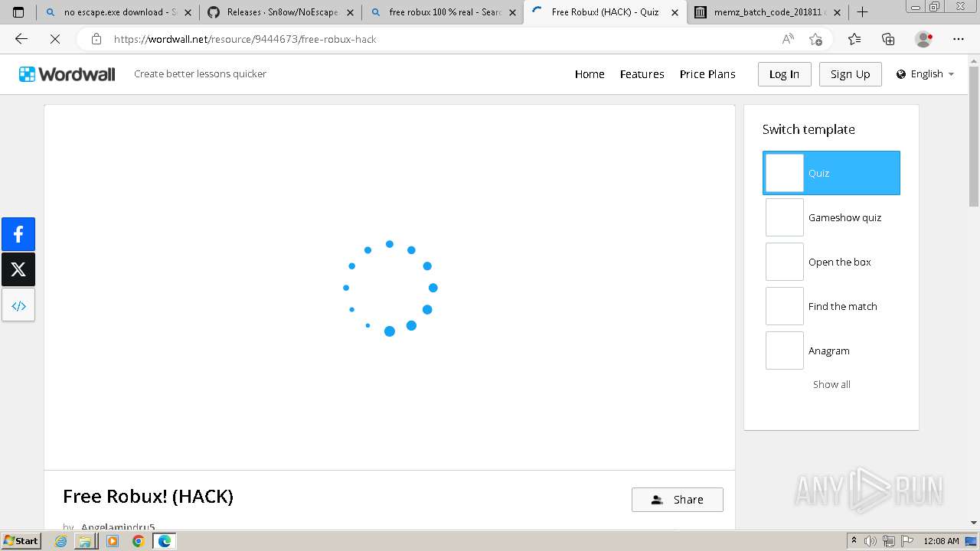This screenshot has width=980, height=551.
Task: Show hidden system tray icons
Action: point(854,541)
